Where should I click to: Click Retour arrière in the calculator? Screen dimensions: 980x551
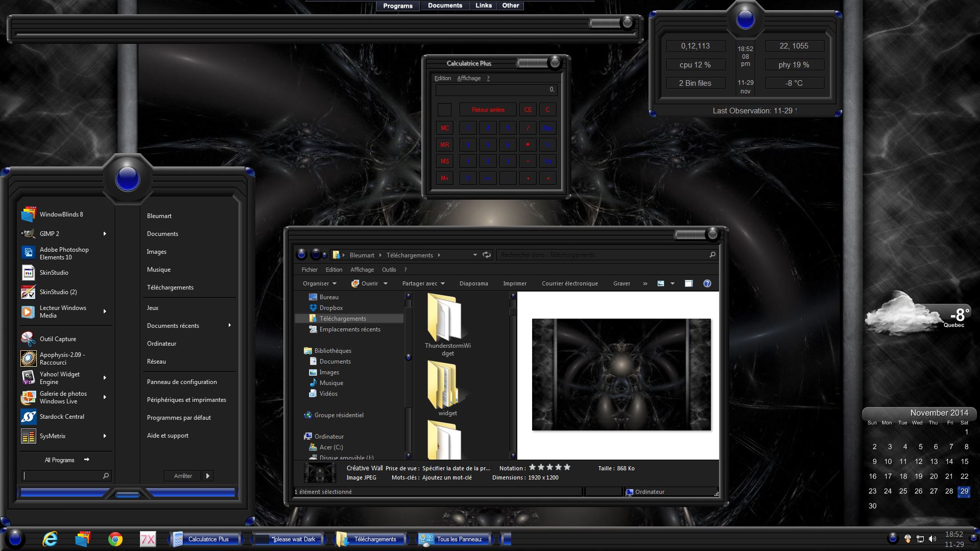[488, 110]
